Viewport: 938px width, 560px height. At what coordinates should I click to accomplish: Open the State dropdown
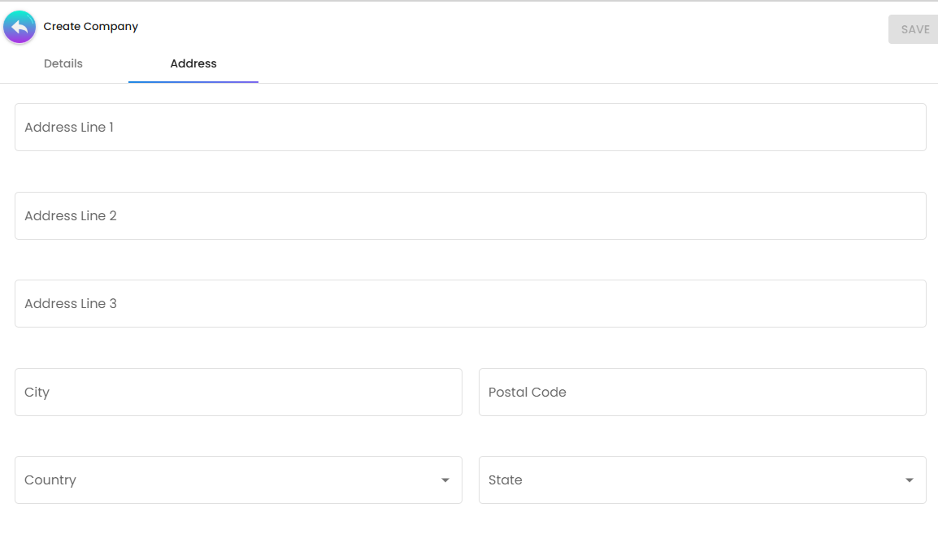point(702,480)
